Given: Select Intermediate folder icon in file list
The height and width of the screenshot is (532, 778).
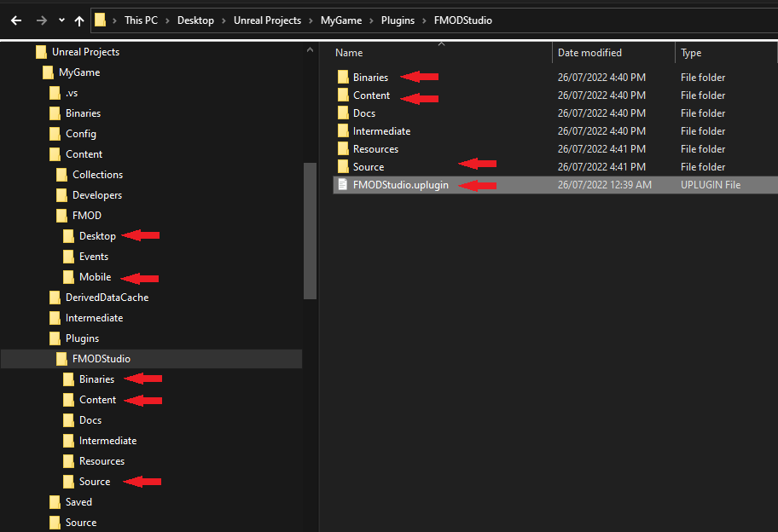Looking at the screenshot, I should (343, 130).
